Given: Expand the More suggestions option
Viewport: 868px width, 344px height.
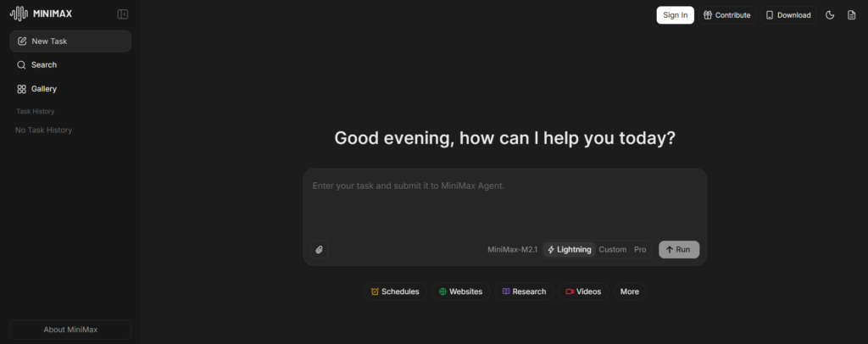Looking at the screenshot, I should click(629, 291).
